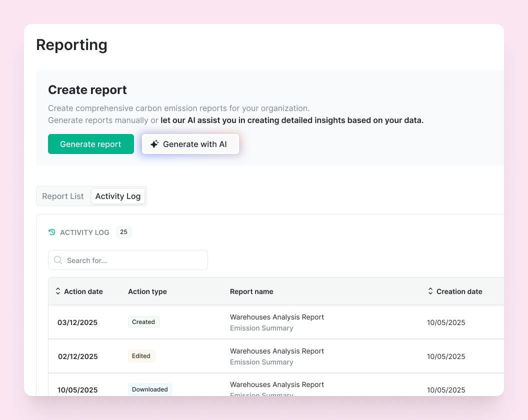Image resolution: width=528 pixels, height=420 pixels.
Task: Click the Edited action badge
Action: pyautogui.click(x=141, y=356)
